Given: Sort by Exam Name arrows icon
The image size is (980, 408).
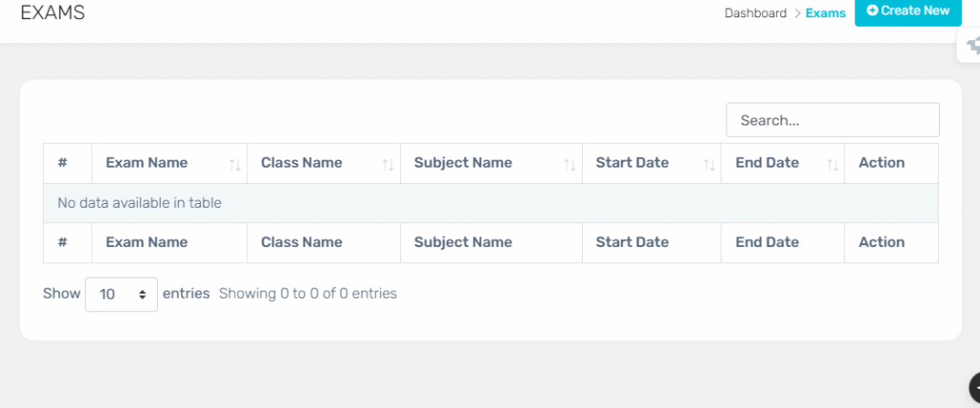Looking at the screenshot, I should pyautogui.click(x=235, y=165).
